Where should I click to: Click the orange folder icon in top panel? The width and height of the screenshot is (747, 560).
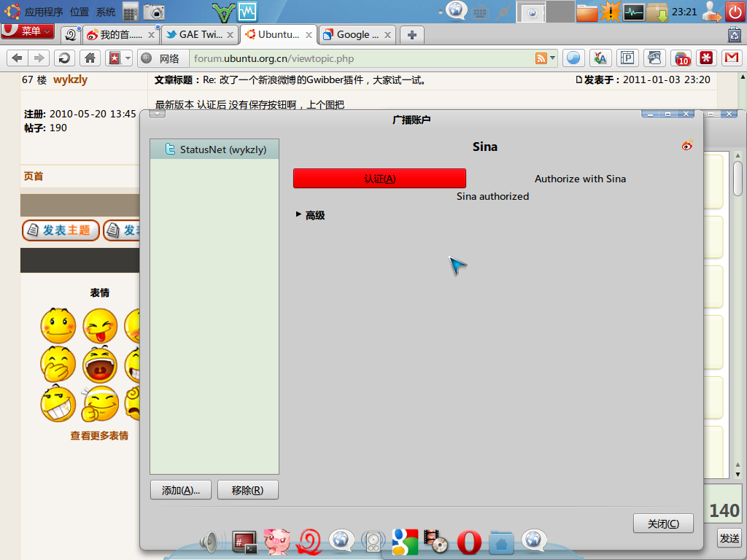587,12
